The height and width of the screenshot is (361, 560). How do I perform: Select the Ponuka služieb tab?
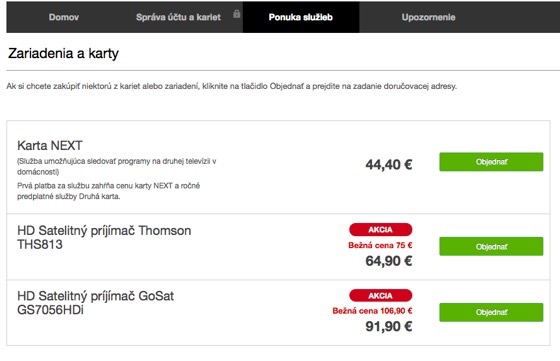301,17
